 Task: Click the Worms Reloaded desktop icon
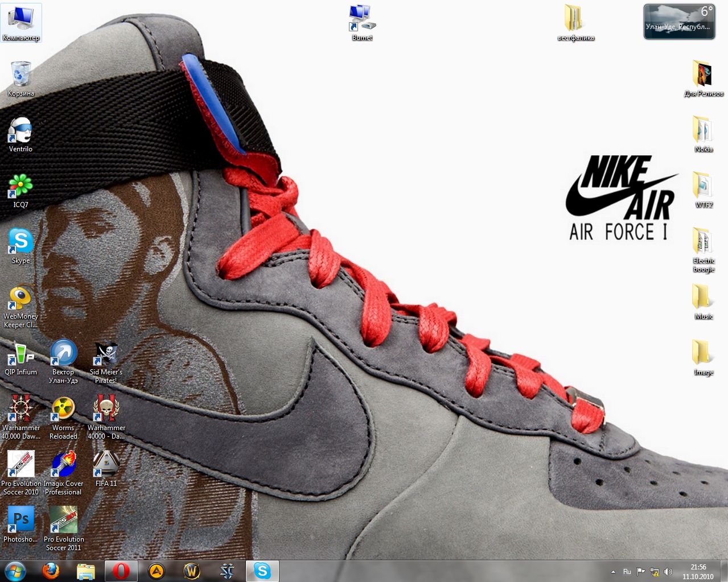pyautogui.click(x=63, y=411)
